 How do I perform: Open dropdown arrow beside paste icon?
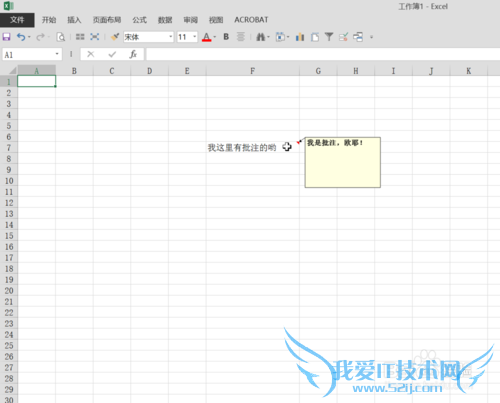(x=288, y=37)
